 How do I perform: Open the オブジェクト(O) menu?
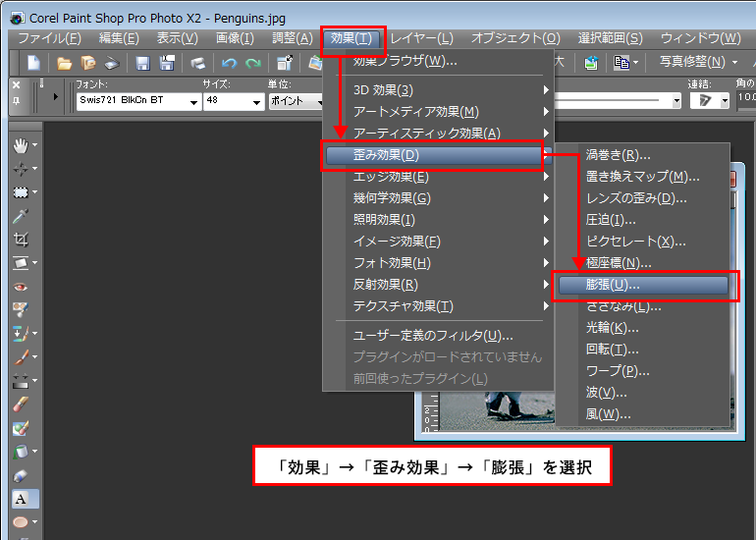click(515, 38)
